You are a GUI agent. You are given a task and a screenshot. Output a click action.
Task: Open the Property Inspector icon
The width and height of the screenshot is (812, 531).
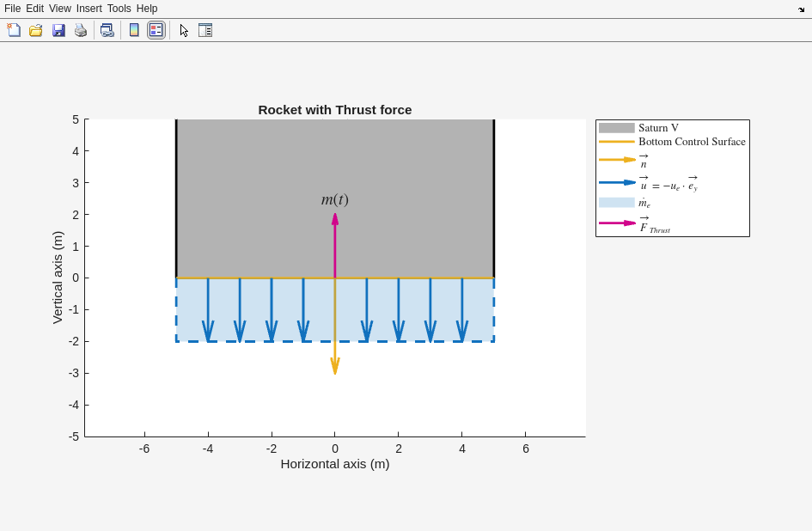205,30
